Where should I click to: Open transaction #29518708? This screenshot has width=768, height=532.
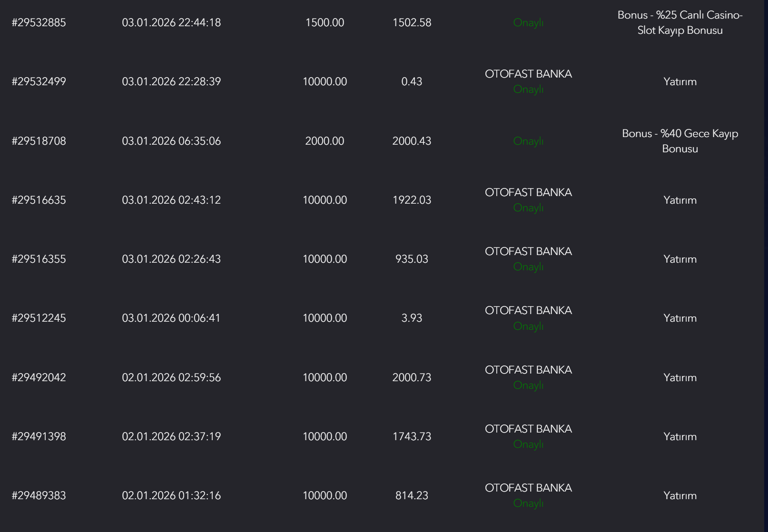pos(39,141)
